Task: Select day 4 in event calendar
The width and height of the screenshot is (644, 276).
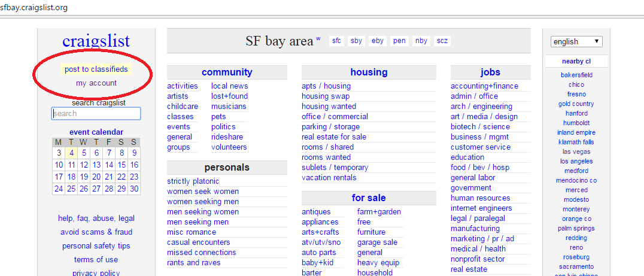Action: pos(71,153)
